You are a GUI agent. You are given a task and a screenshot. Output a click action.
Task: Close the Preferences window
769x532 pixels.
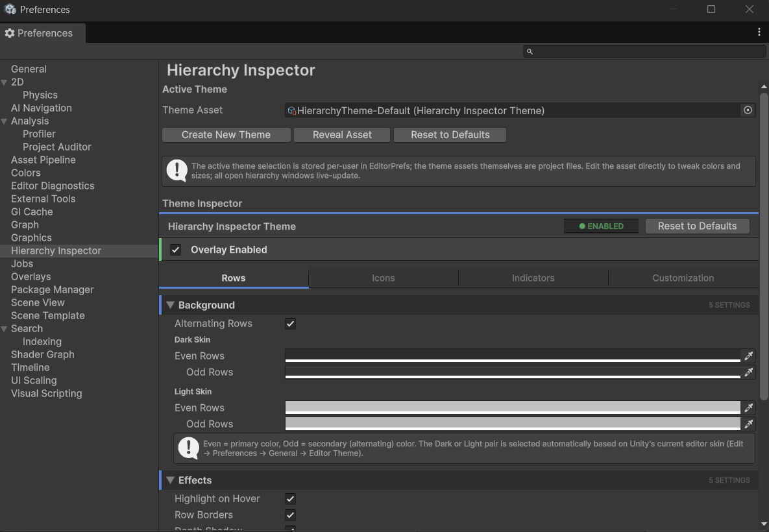pos(750,9)
